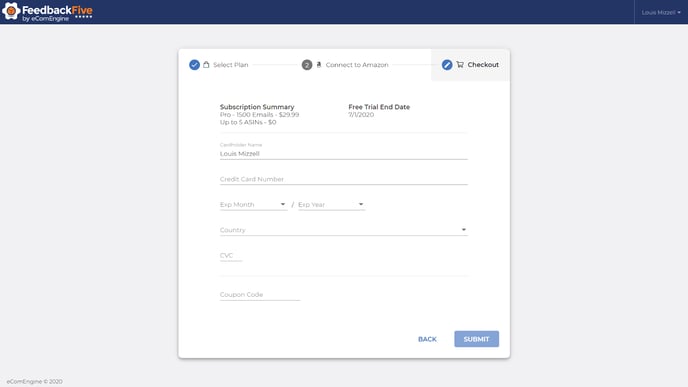Click the Free Trial End Date heading

(x=379, y=107)
